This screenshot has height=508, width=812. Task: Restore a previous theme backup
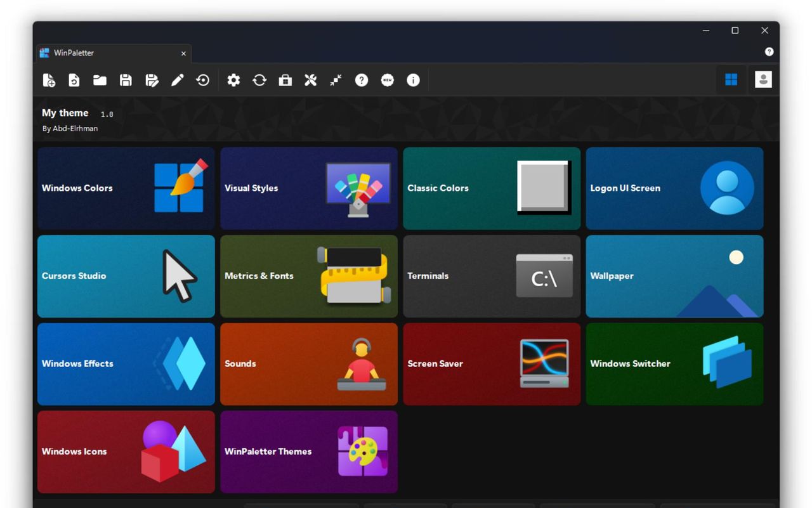tap(202, 80)
